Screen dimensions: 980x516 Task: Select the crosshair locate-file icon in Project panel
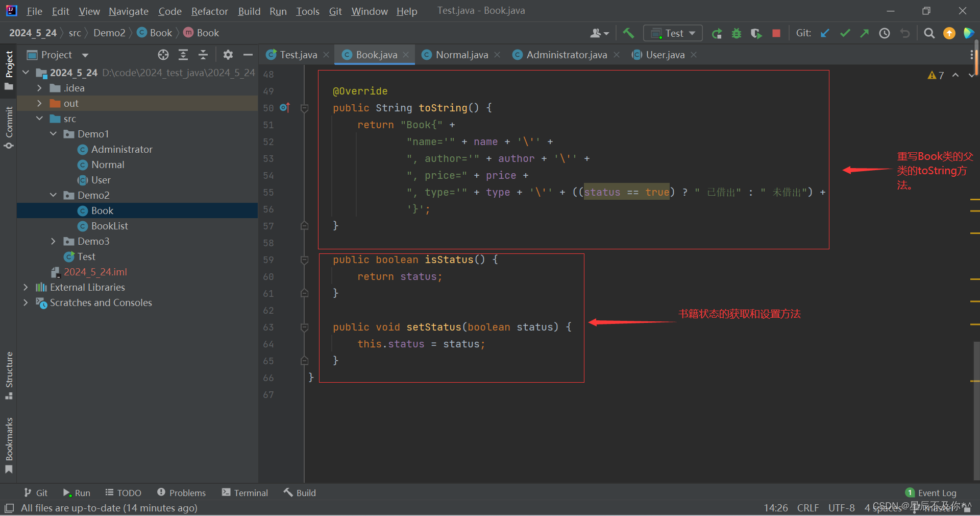coord(163,55)
